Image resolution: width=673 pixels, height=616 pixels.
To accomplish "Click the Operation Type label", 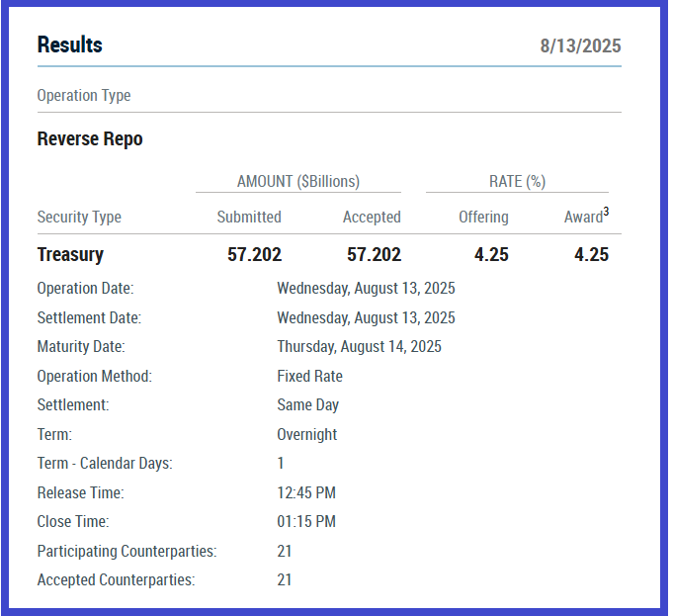I will pos(84,96).
